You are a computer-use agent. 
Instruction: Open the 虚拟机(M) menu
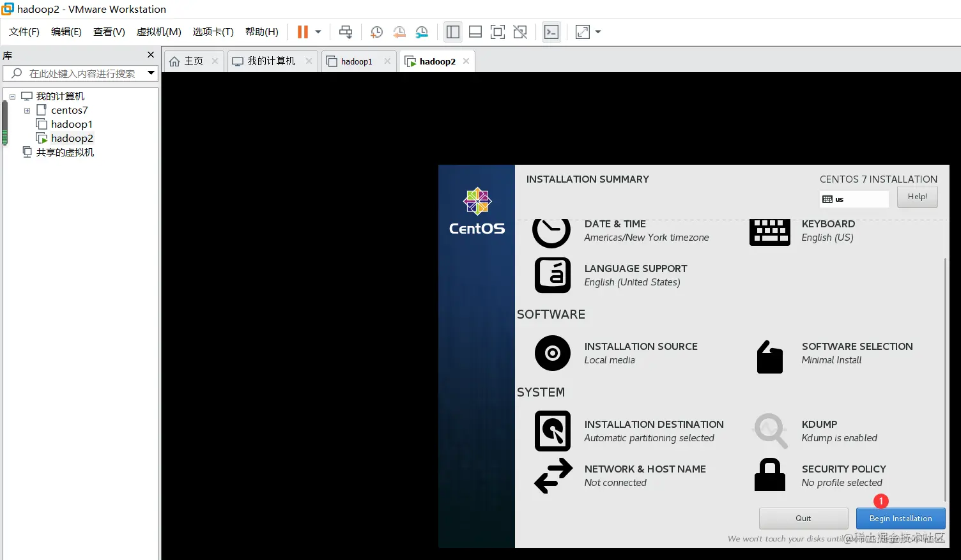[159, 32]
